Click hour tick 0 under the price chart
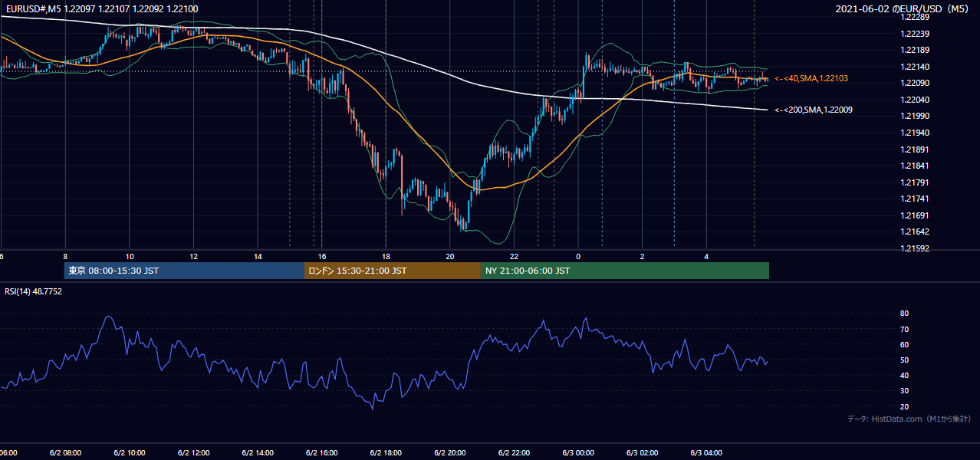Screen dimensions: 980x460 pyautogui.click(x=578, y=256)
